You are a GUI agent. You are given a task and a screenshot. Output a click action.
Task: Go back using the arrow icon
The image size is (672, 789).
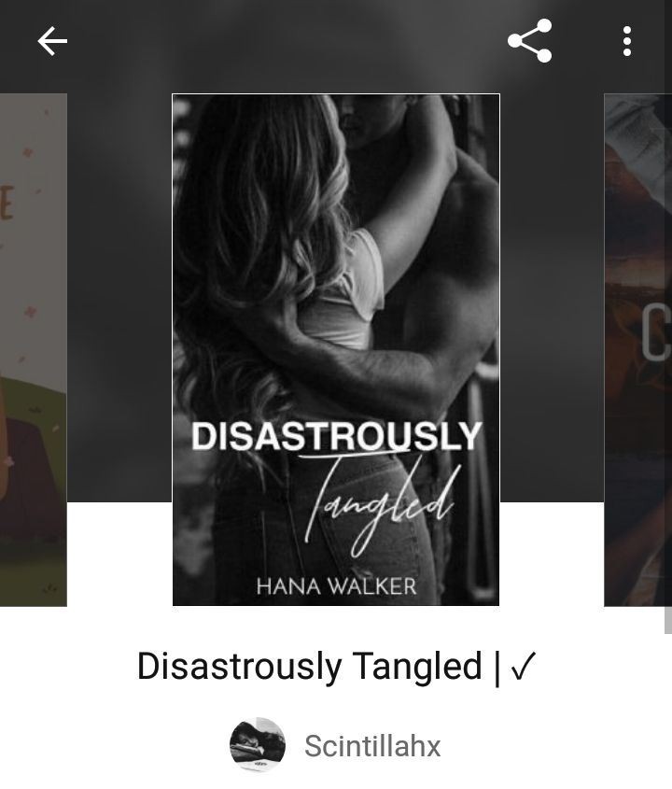52,41
